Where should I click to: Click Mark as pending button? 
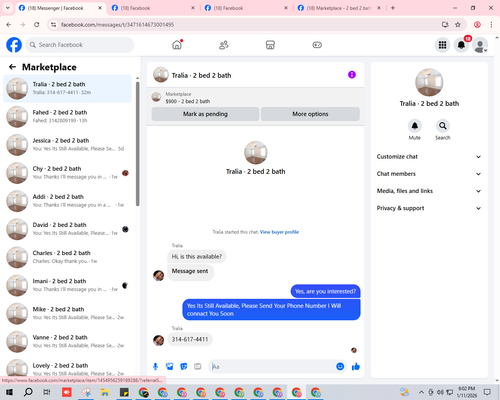tap(205, 114)
